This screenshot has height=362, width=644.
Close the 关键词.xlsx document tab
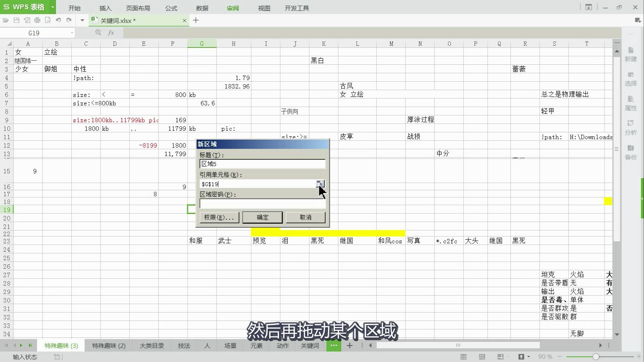[184, 21]
